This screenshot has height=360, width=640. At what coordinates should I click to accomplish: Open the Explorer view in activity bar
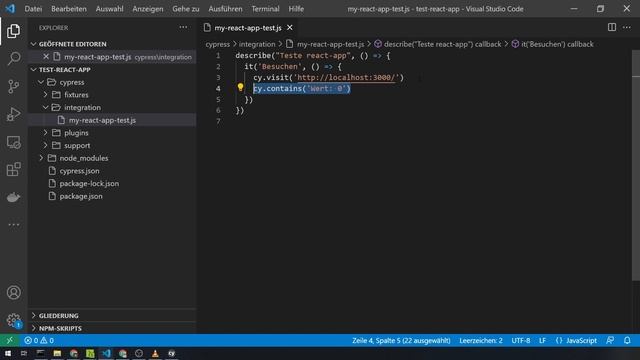[x=13, y=31]
